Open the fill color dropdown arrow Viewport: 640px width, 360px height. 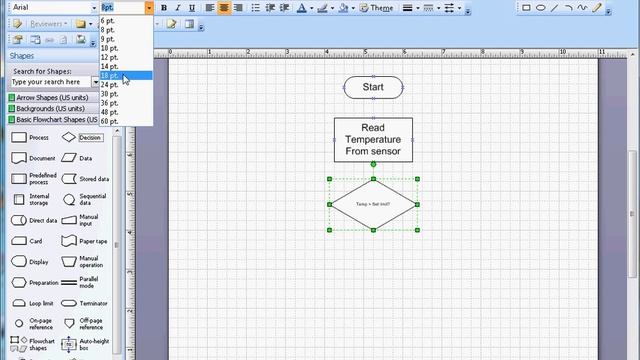[353, 8]
